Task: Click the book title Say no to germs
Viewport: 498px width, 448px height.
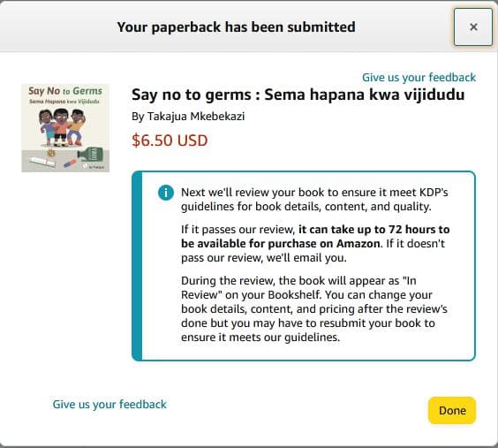Action: (298, 95)
